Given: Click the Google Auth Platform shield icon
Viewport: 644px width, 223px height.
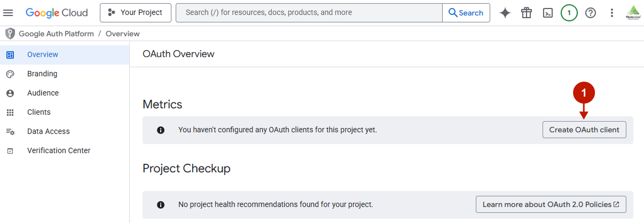Looking at the screenshot, I should coord(10,34).
